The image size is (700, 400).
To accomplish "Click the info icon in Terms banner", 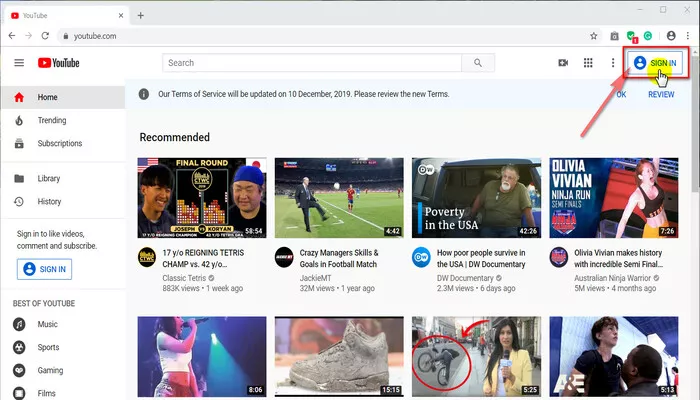I will pyautogui.click(x=144, y=94).
